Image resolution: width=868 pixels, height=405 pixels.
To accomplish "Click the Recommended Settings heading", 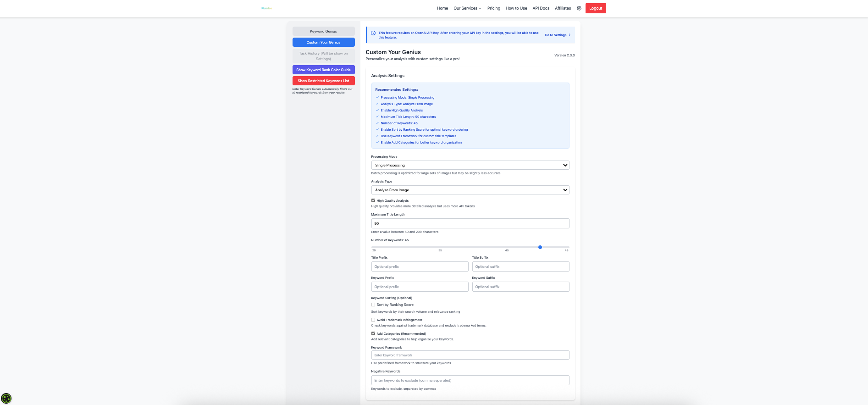I will (396, 89).
